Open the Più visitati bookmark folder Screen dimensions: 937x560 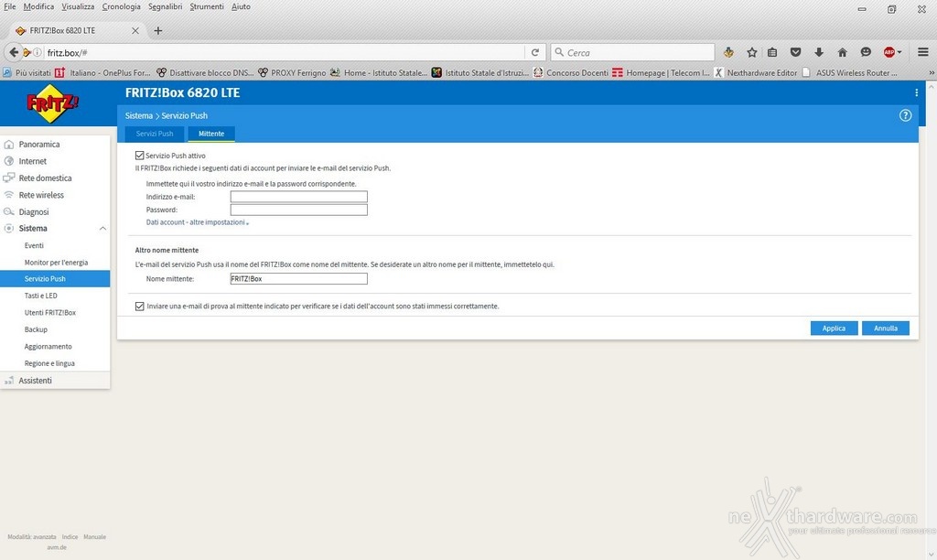click(x=27, y=73)
